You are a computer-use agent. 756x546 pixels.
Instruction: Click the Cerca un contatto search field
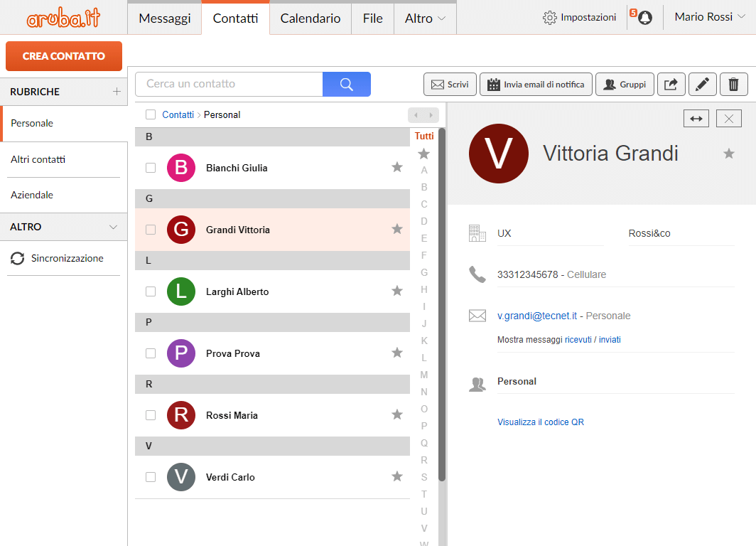229,84
